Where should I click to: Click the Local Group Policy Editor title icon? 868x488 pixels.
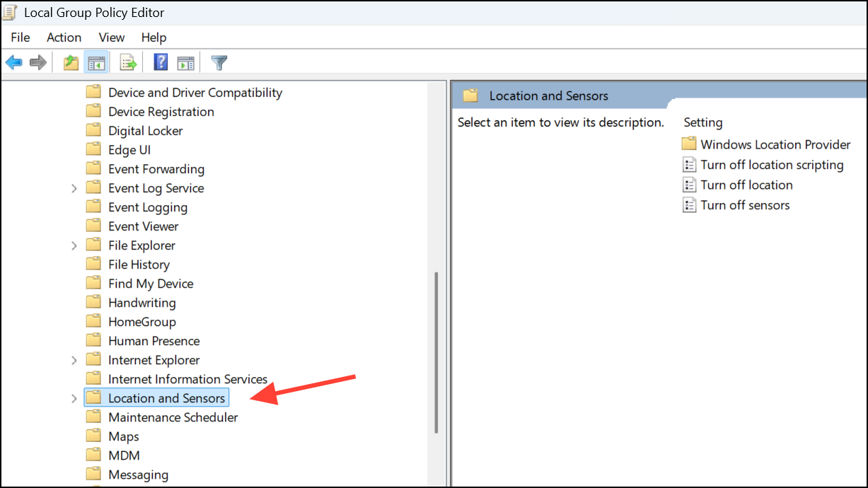[x=10, y=12]
